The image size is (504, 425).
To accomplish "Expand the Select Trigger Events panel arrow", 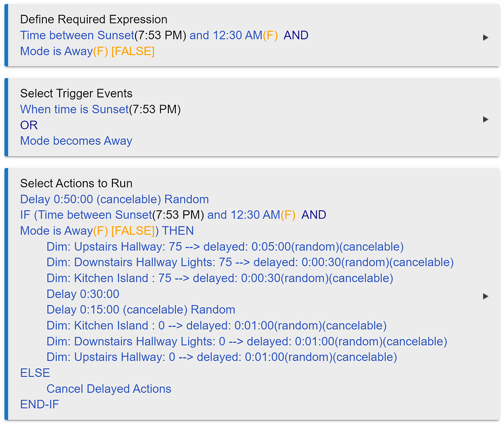I will pyautogui.click(x=485, y=119).
